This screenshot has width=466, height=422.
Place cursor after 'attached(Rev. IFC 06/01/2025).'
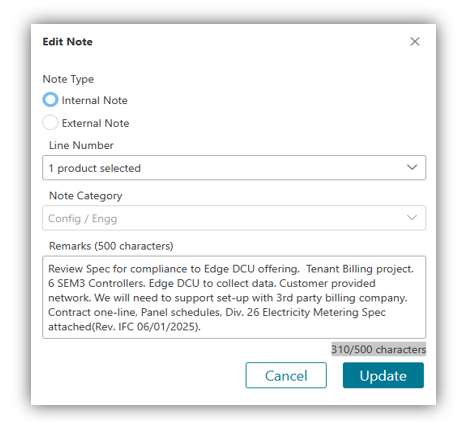pyautogui.click(x=202, y=327)
